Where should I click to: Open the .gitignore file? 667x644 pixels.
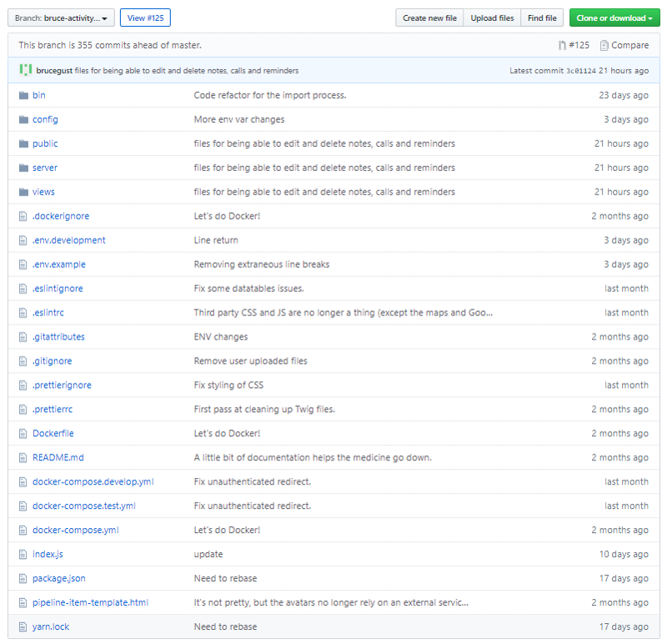pos(53,361)
